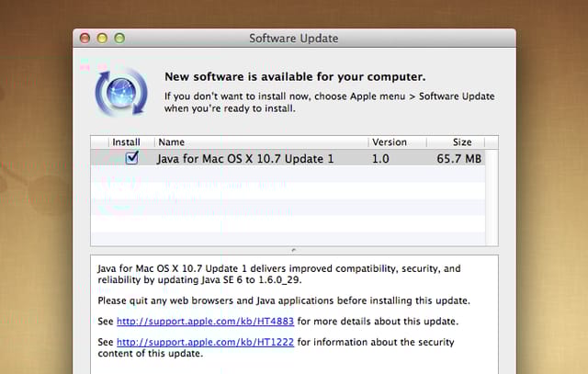Close the Software Update window
The width and height of the screenshot is (588, 374).
click(85, 38)
